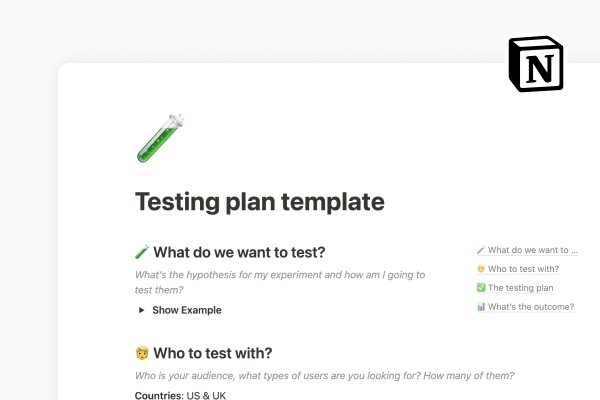Expand the Show Example toggle triangle

click(142, 310)
